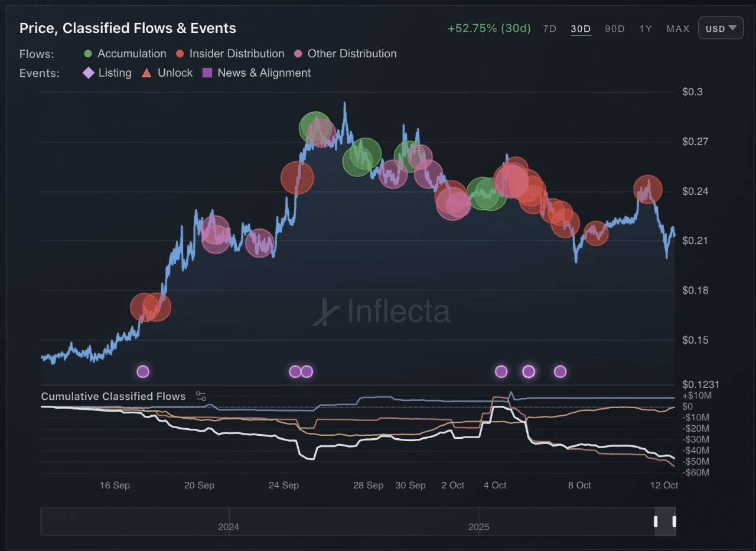Open the USD currency dropdown

pyautogui.click(x=721, y=28)
